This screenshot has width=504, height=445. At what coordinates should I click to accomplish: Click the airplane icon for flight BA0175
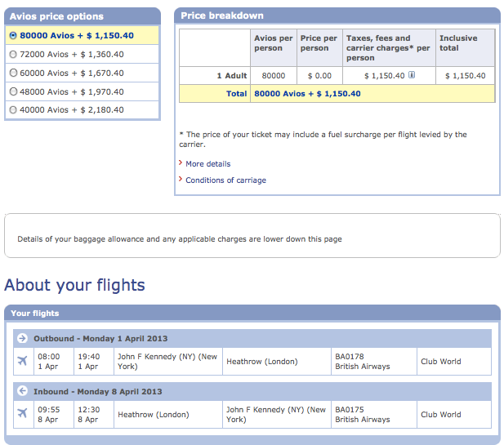(x=23, y=413)
